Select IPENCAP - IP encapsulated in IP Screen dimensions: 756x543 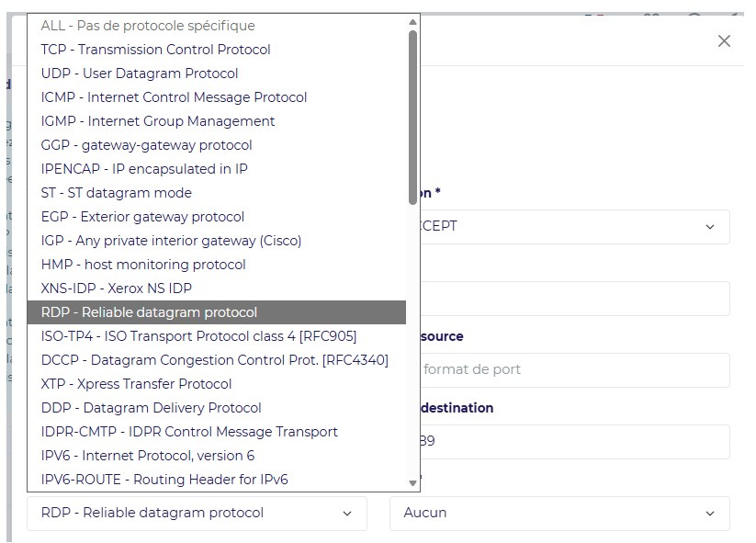tap(217, 169)
